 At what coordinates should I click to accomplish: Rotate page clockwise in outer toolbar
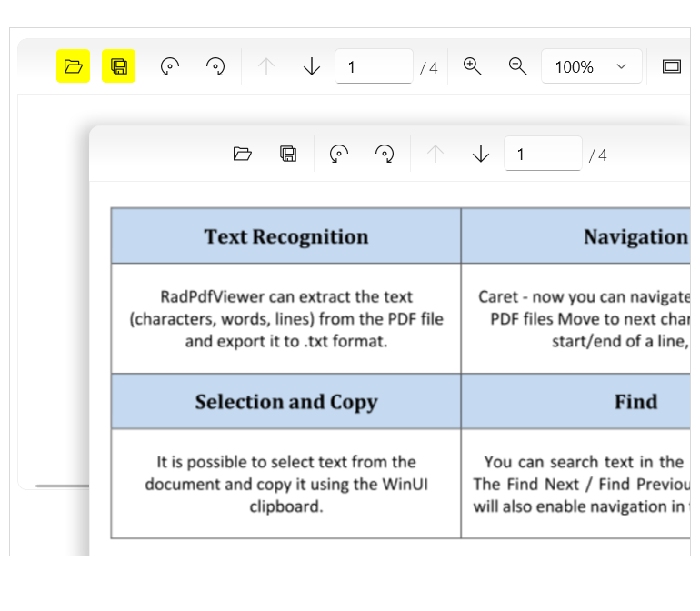pyautogui.click(x=215, y=66)
